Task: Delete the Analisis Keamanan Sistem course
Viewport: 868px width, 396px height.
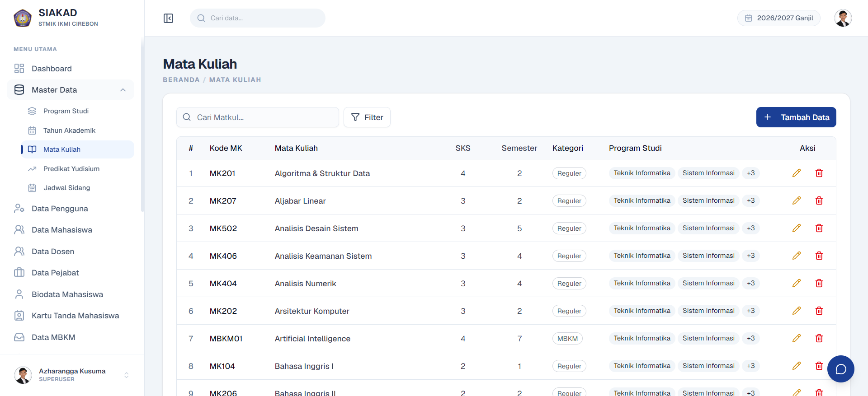Action: click(x=819, y=256)
